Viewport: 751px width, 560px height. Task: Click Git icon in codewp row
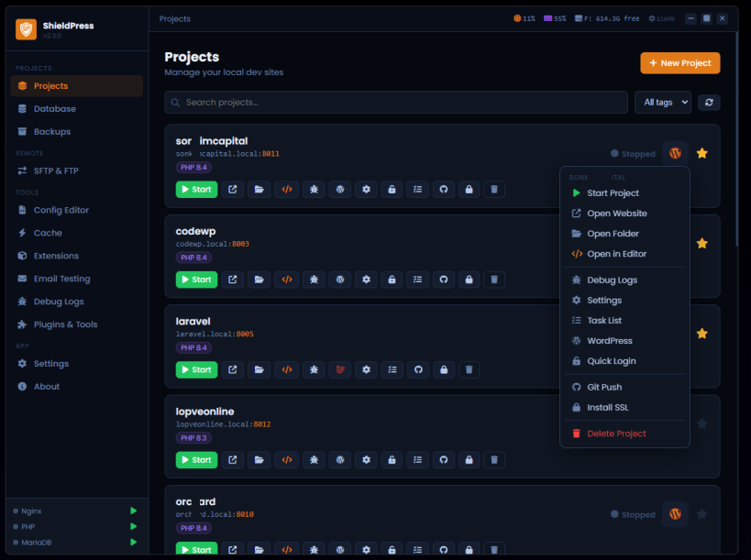click(x=444, y=280)
